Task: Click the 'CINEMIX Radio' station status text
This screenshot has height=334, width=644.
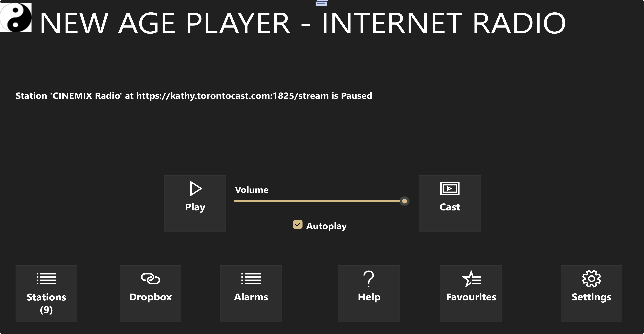Action: coord(194,96)
